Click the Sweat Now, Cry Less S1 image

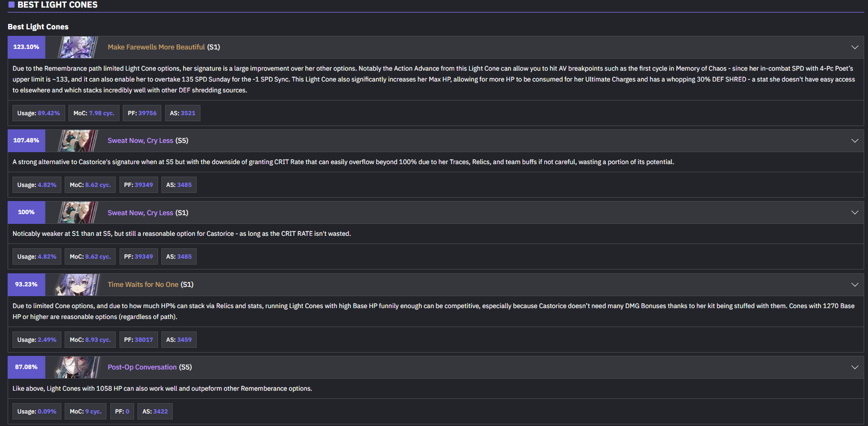(x=78, y=212)
